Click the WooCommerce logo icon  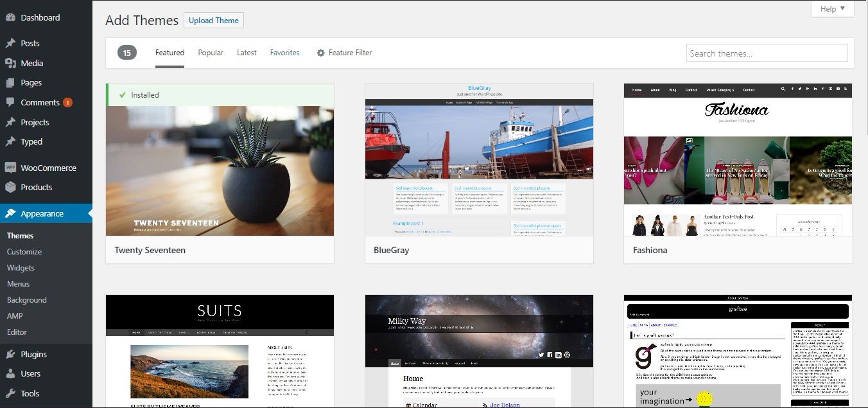[10, 168]
